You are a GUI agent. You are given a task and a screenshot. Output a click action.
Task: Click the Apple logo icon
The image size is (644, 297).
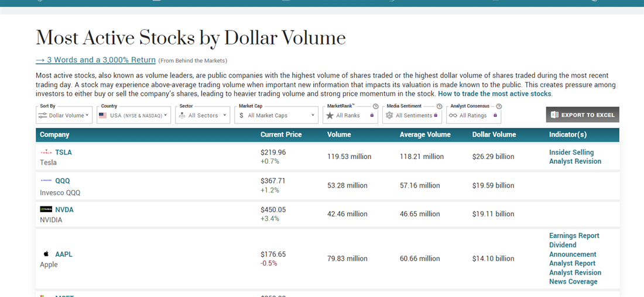[x=46, y=254]
